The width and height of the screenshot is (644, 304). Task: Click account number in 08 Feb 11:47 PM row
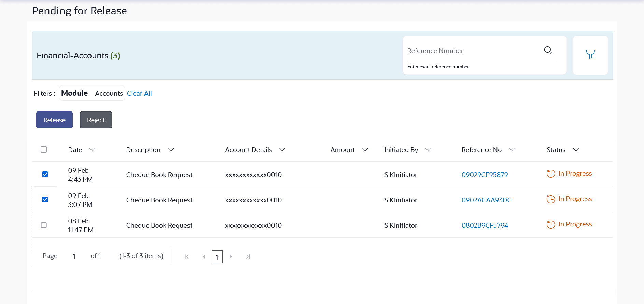click(x=253, y=225)
